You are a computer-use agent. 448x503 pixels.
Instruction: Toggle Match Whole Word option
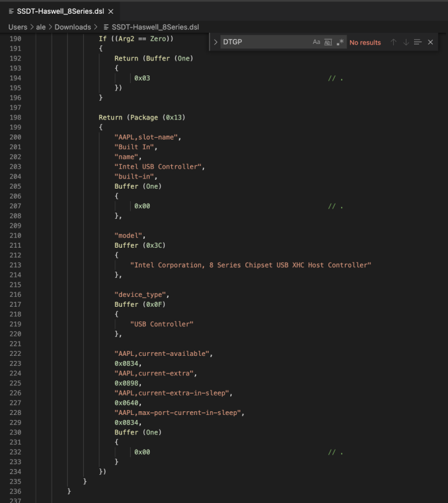click(x=328, y=42)
